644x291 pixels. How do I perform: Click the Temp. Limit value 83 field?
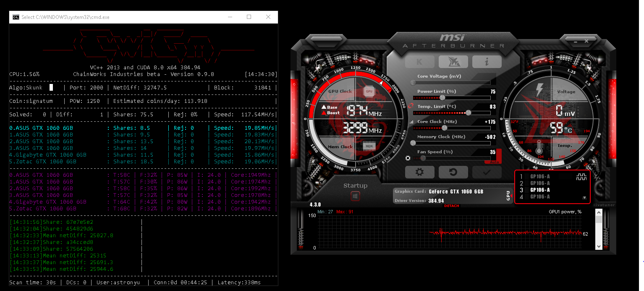[x=493, y=107]
